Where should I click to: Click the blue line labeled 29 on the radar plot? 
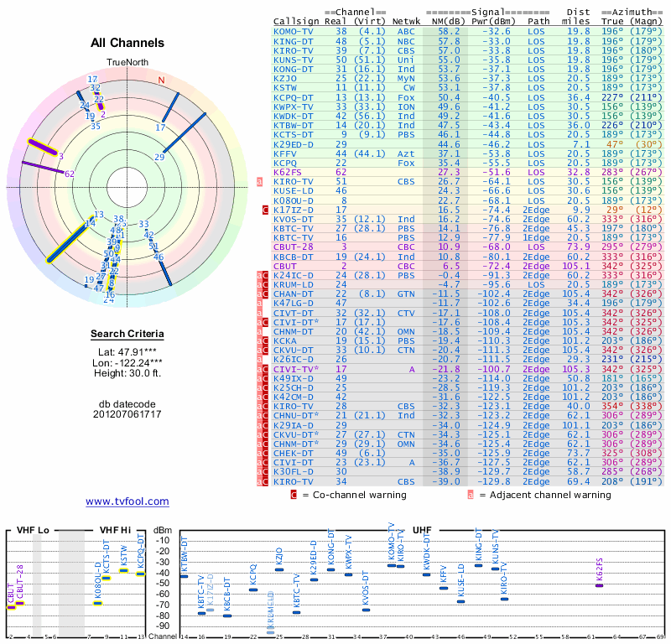[185, 132]
